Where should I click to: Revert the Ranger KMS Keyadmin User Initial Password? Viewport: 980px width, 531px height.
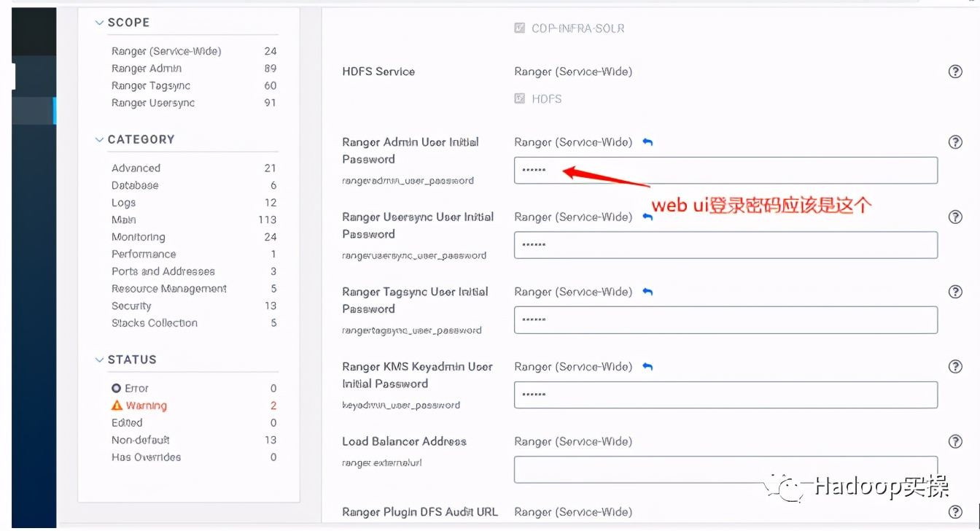click(x=647, y=366)
